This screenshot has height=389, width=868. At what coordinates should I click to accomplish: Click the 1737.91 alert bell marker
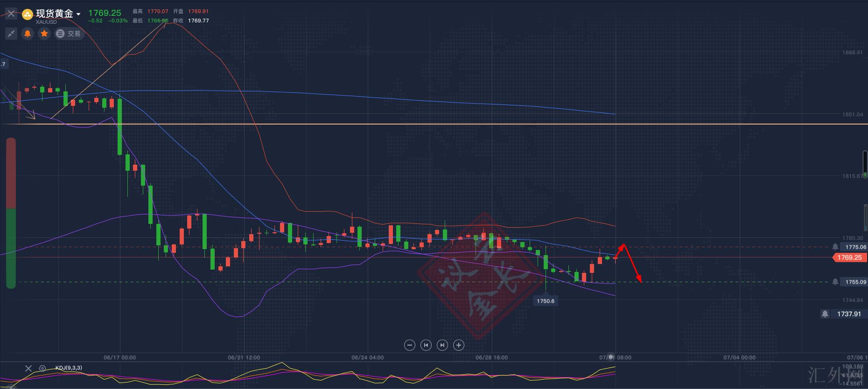825,314
